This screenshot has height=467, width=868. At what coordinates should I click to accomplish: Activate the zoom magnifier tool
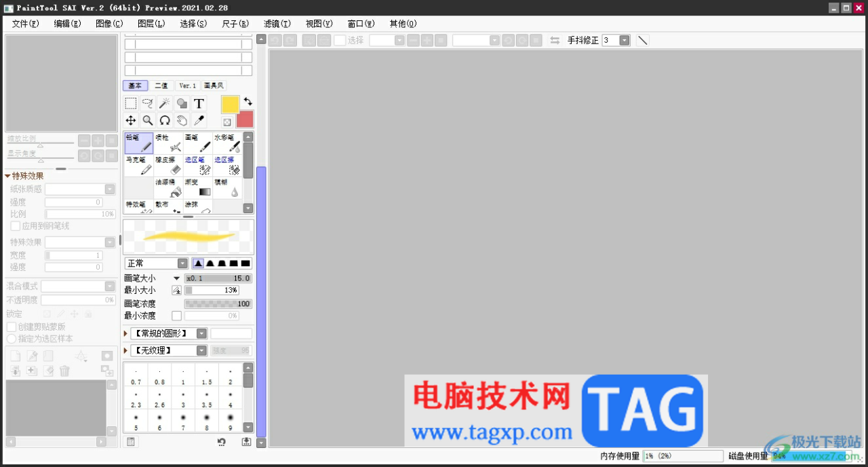coord(148,120)
